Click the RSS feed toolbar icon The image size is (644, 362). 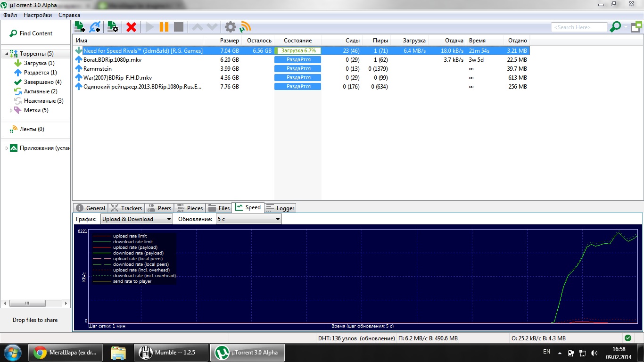point(245,27)
